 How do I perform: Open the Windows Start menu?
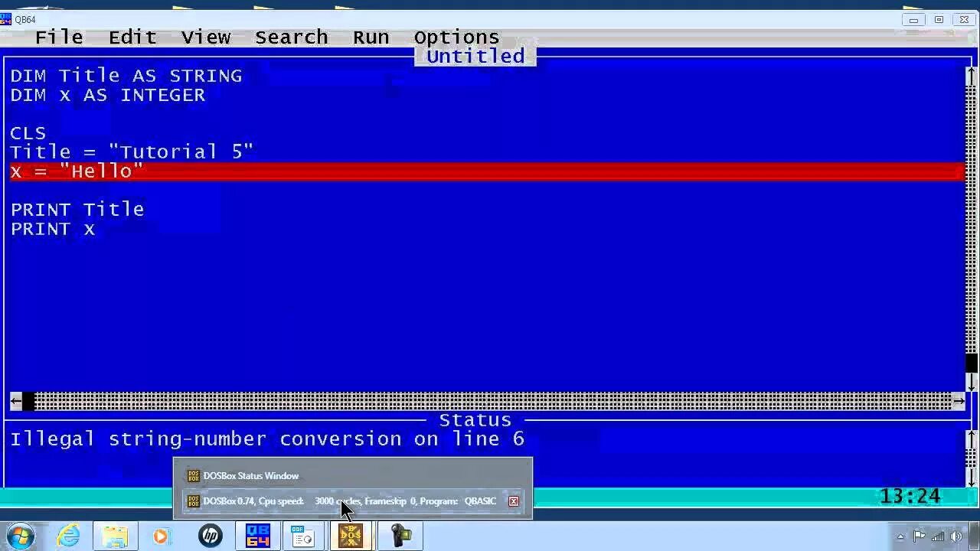(x=19, y=536)
